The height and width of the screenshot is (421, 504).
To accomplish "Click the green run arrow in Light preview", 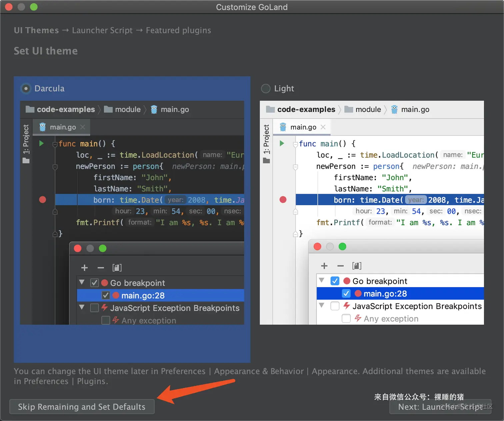I will [282, 144].
